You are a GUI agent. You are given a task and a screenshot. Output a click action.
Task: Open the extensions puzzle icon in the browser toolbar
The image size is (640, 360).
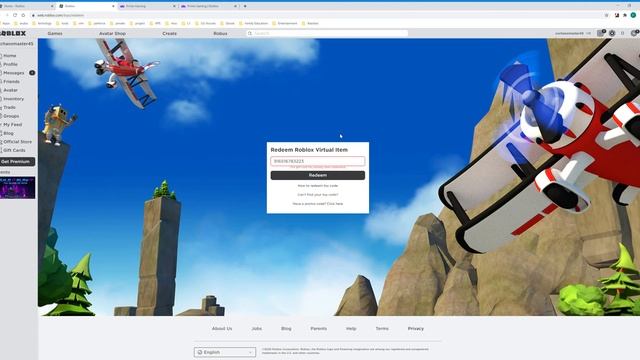[625, 15]
